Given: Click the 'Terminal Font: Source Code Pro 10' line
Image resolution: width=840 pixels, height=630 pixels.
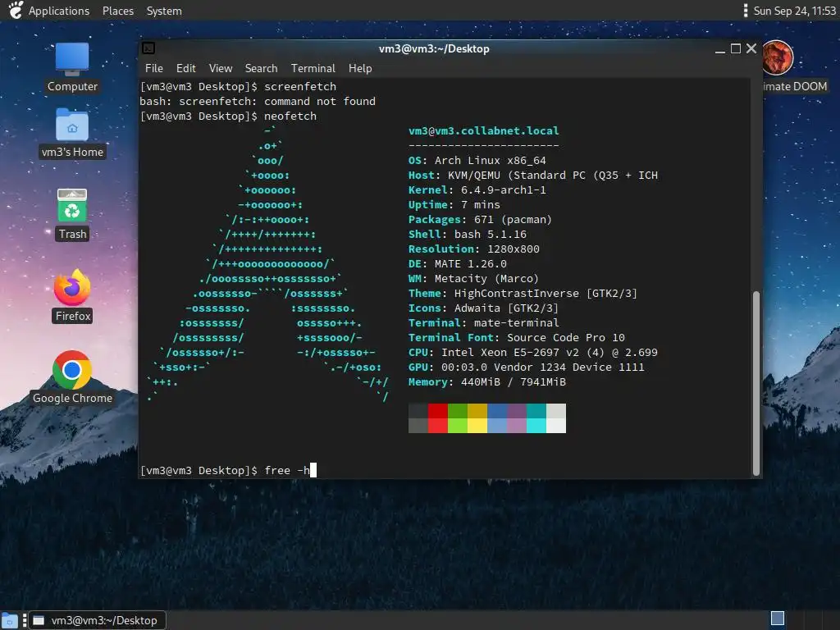Looking at the screenshot, I should (x=517, y=337).
